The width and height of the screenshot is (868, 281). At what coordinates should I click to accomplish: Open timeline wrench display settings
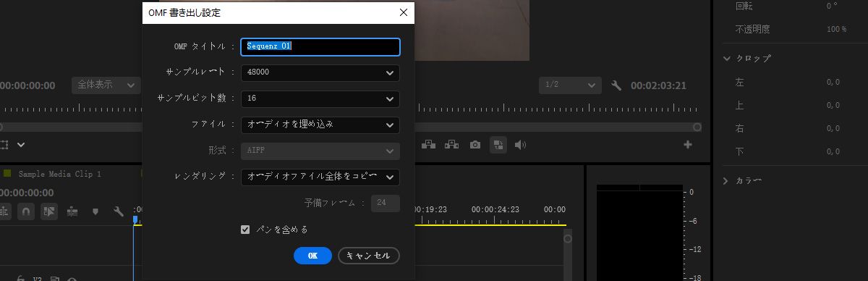coord(118,211)
